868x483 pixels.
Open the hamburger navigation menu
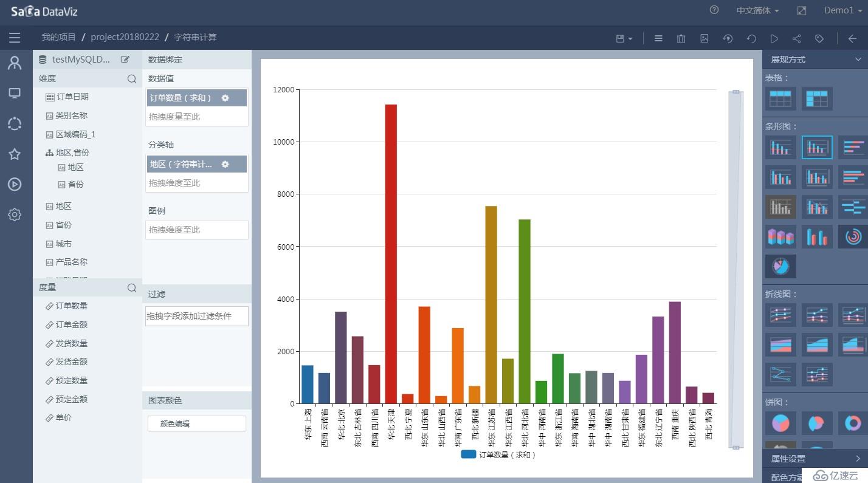[x=15, y=38]
